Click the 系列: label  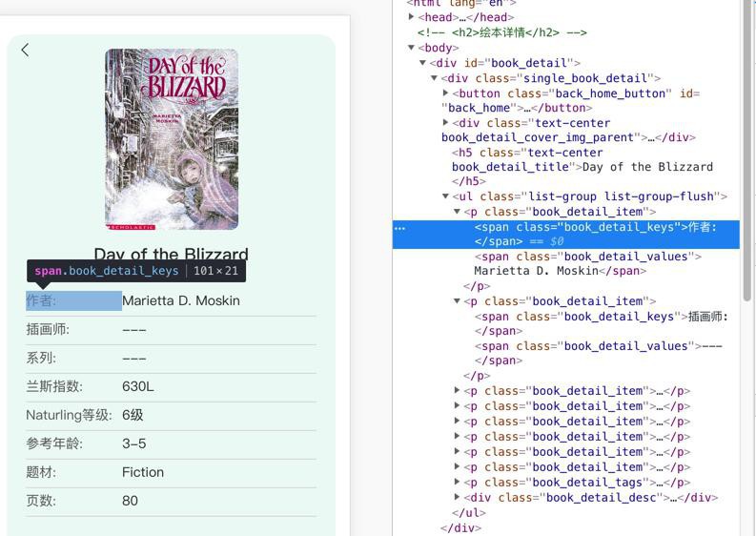(x=41, y=358)
